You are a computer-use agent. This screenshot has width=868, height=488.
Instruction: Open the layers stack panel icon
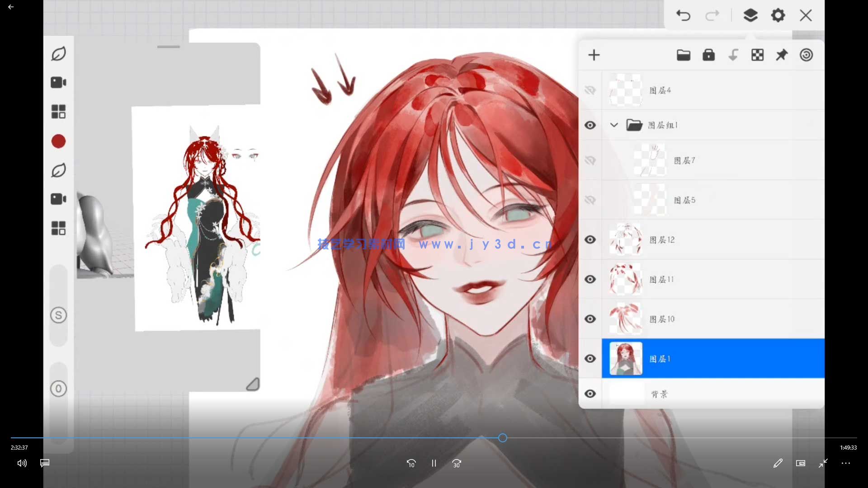pyautogui.click(x=750, y=16)
